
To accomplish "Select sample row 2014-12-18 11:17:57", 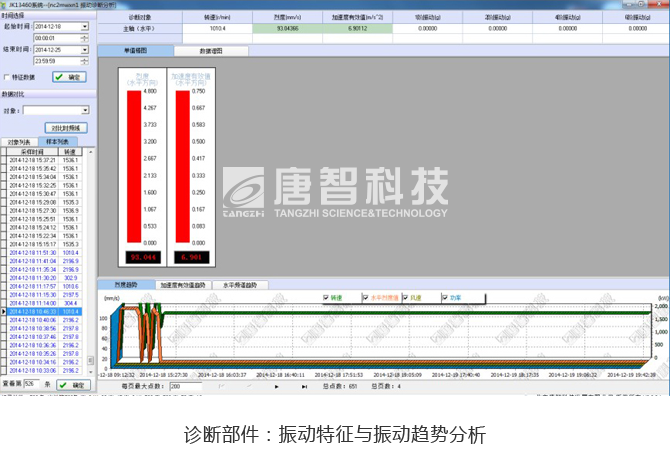I will tap(44, 286).
